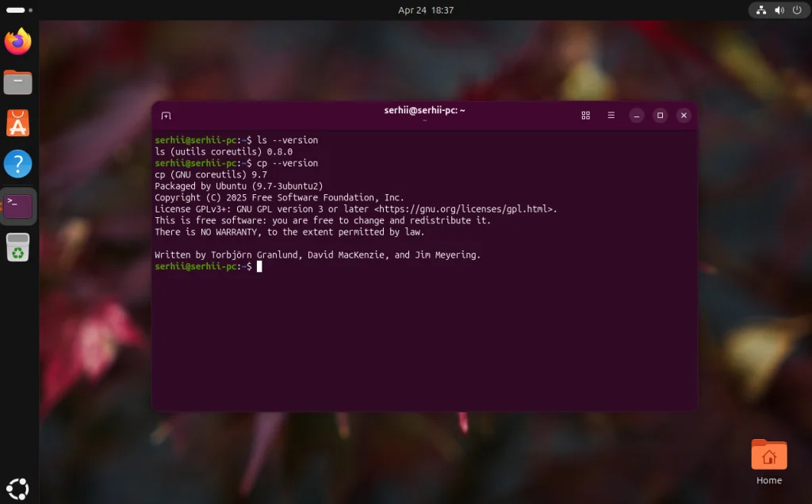Viewport: 812px width, 504px height.
Task: Click the 'cp (GNU coreutils) 9.7' line
Action: click(211, 174)
